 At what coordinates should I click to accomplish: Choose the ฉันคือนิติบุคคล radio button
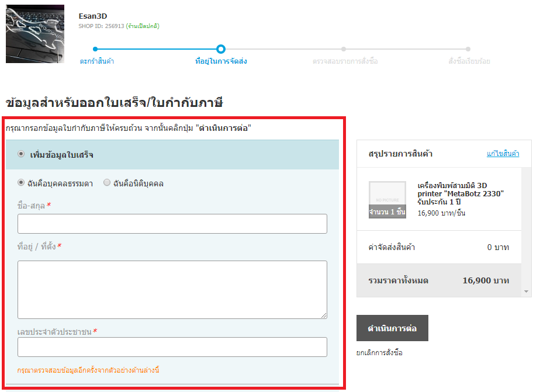(x=107, y=183)
